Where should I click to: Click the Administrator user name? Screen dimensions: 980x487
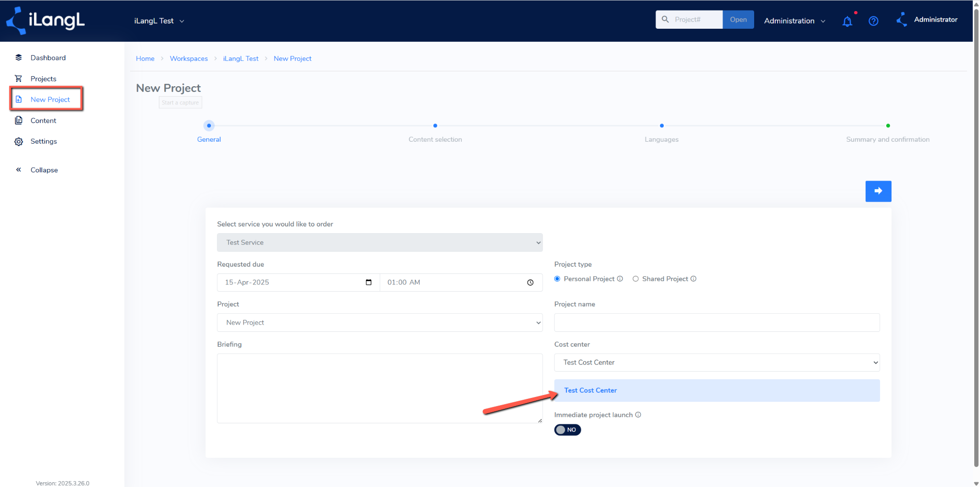coord(935,20)
